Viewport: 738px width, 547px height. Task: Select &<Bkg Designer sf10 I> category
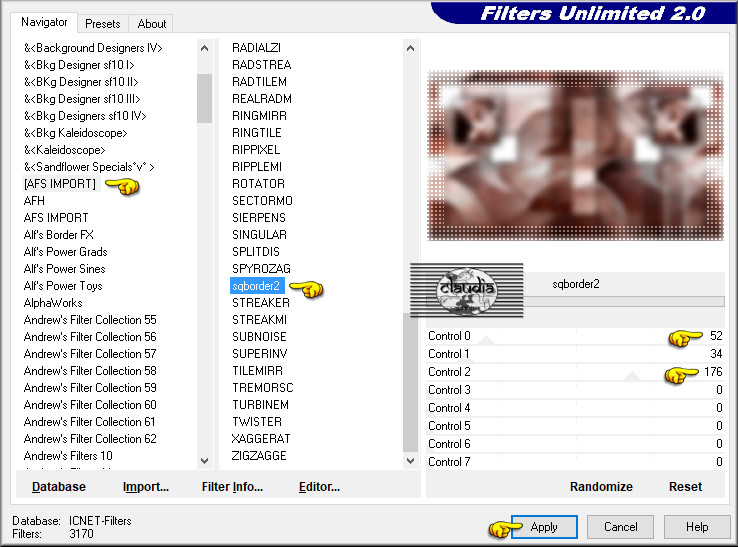click(x=79, y=64)
